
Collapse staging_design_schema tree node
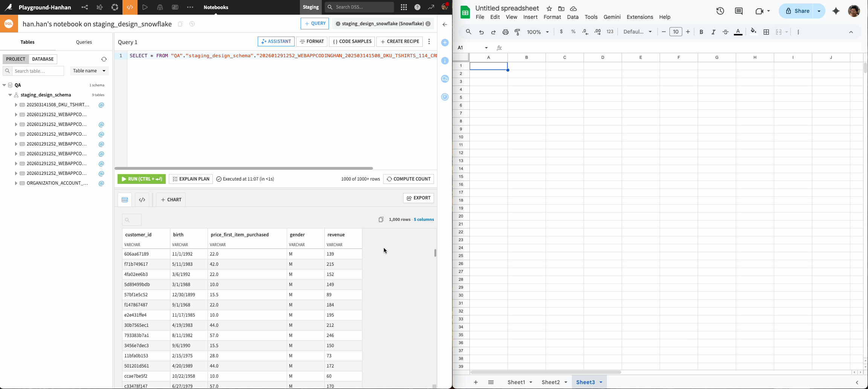tap(10, 95)
